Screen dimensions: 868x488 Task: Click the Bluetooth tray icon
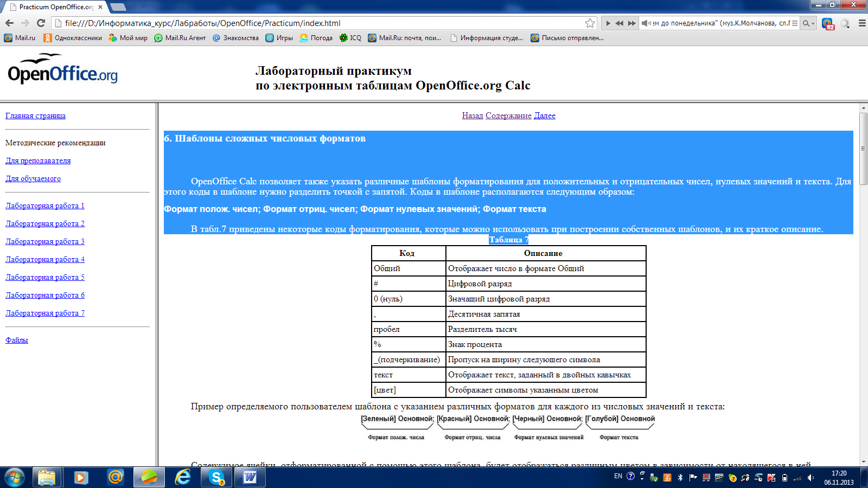click(680, 478)
